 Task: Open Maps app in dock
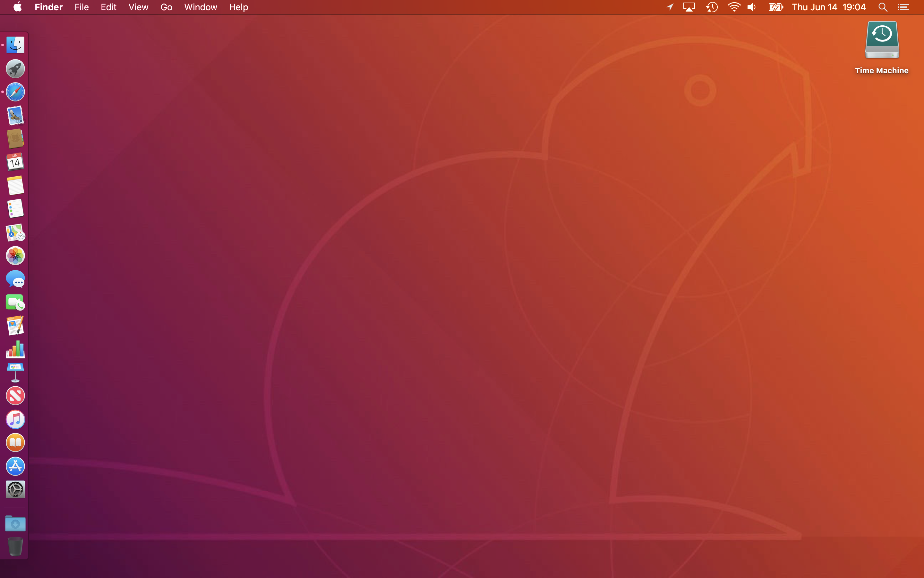(15, 232)
